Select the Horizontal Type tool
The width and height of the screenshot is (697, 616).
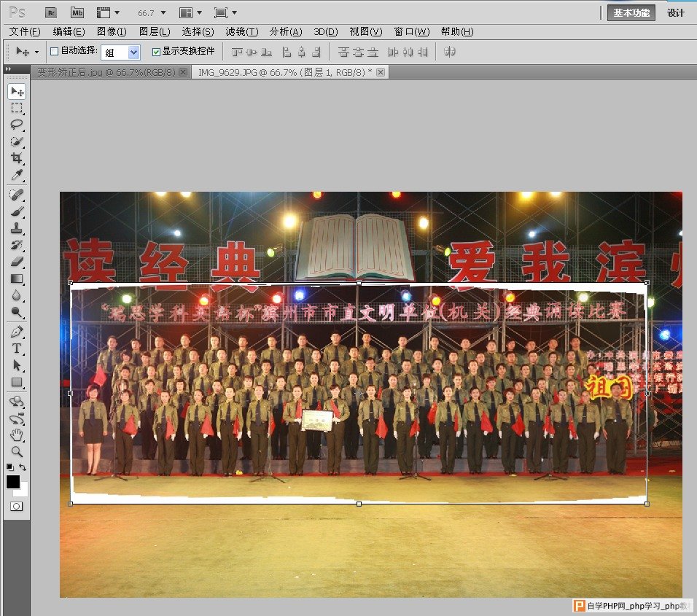17,348
